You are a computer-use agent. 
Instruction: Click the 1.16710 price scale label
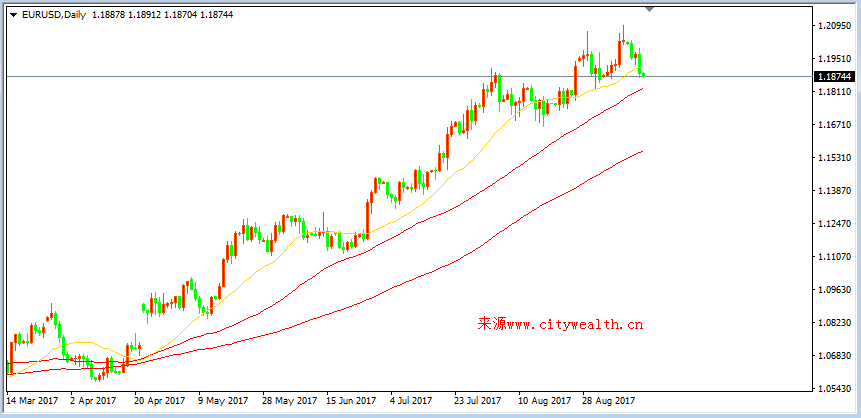point(835,125)
